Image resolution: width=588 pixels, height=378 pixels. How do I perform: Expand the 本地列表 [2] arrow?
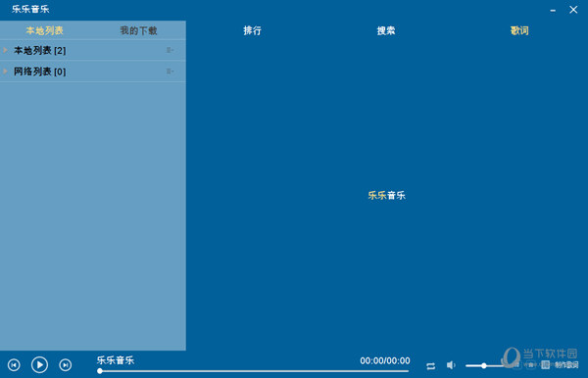(5, 50)
